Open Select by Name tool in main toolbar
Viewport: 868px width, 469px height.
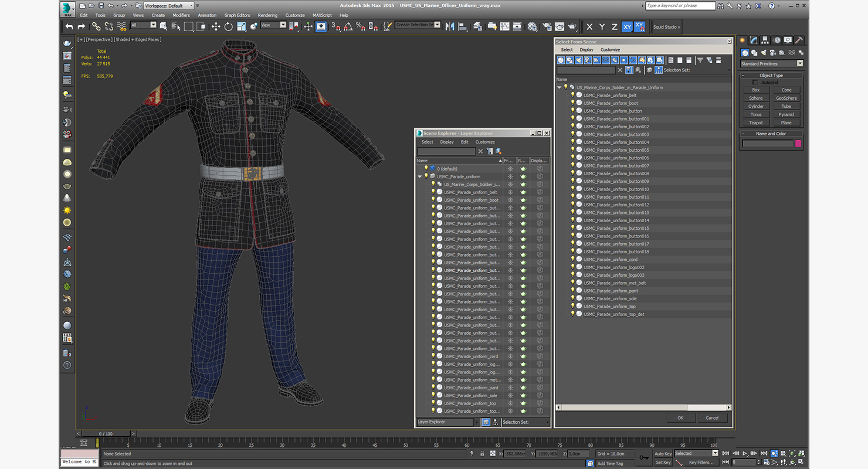tap(176, 26)
